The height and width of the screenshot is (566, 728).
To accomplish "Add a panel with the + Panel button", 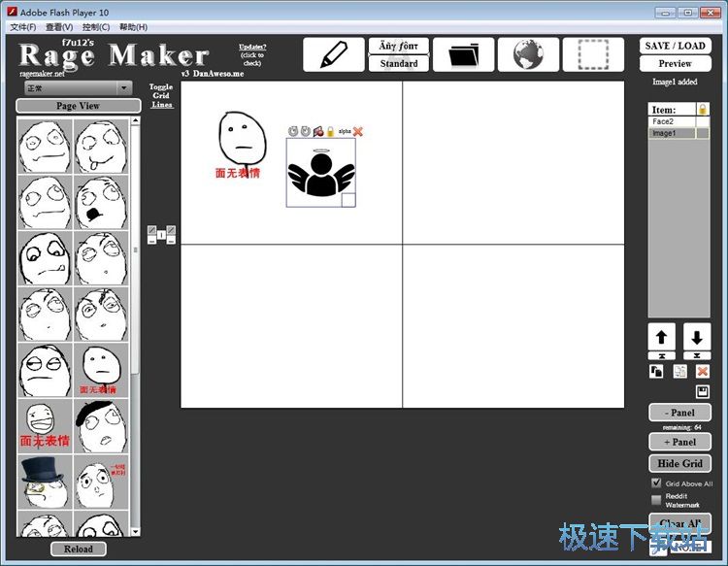I will [679, 442].
